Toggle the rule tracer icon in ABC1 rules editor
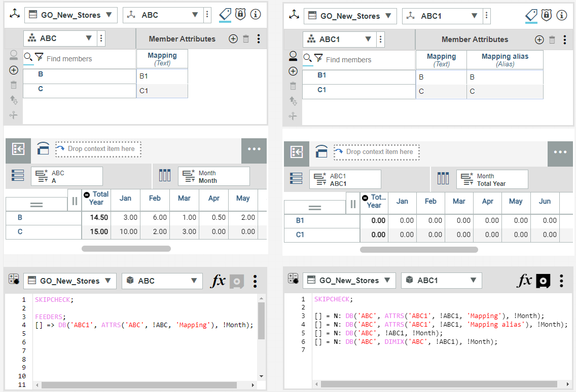 (x=543, y=281)
